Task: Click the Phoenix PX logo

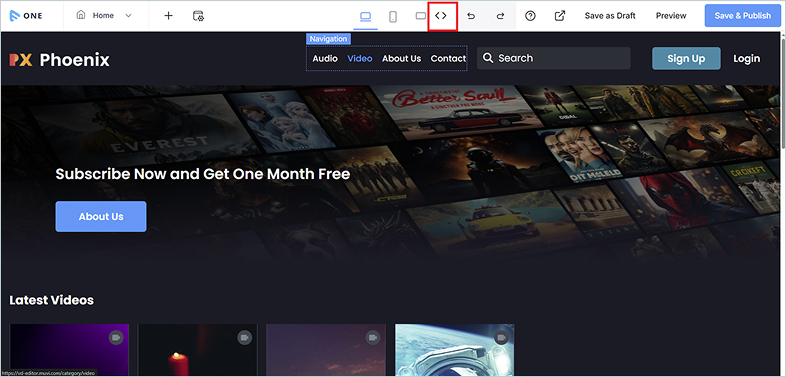Action: (x=21, y=60)
